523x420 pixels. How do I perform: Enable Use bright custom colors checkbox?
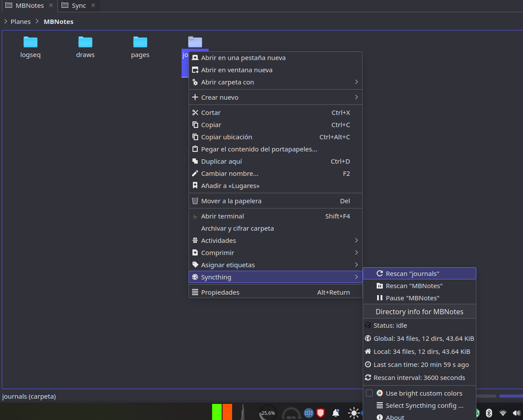[369, 393]
